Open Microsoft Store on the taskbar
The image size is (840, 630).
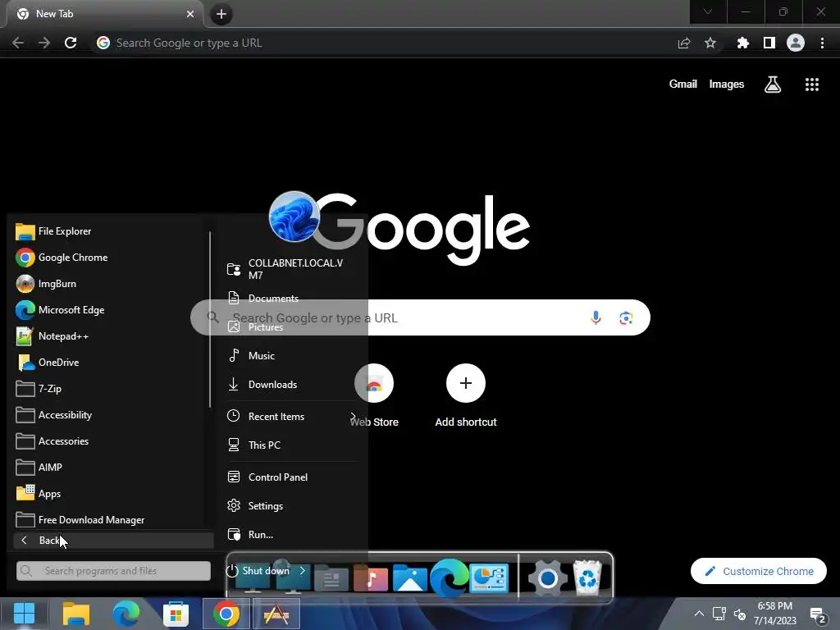pyautogui.click(x=176, y=614)
